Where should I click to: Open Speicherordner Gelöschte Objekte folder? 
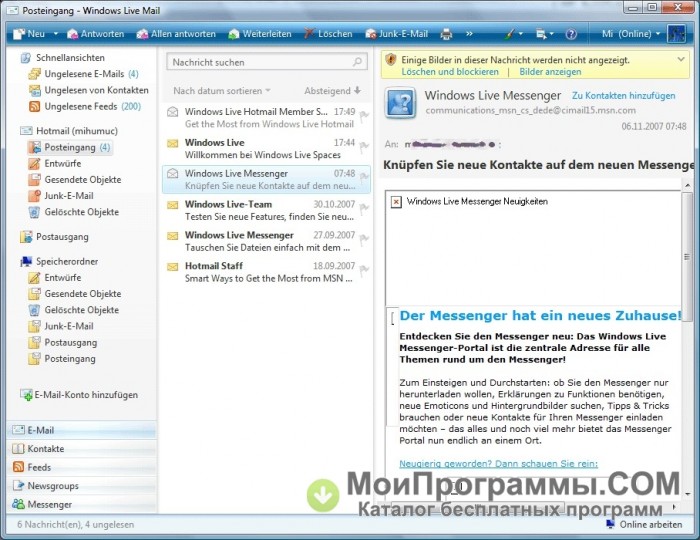(74, 310)
